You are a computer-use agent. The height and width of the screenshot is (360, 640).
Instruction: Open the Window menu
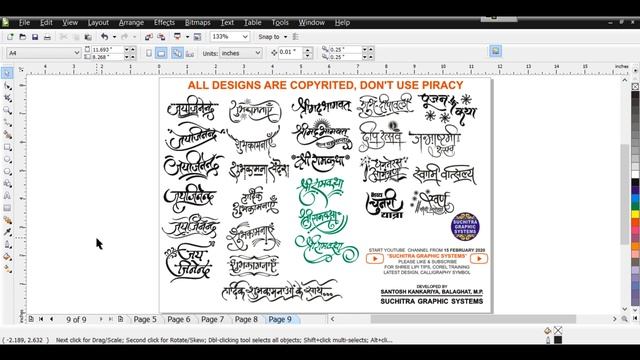coord(311,22)
